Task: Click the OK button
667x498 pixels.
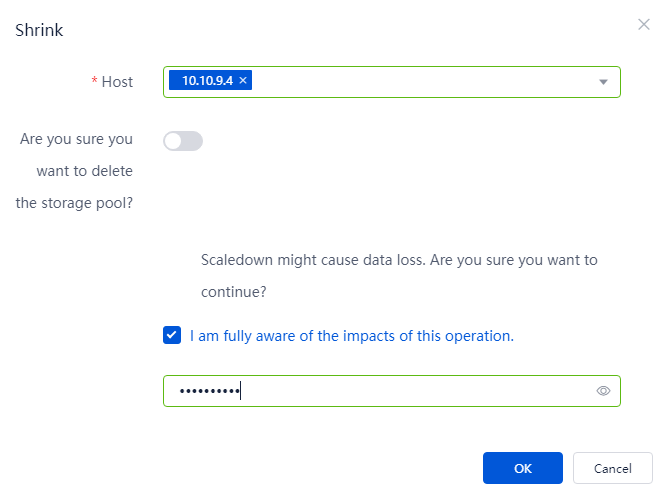Action: tap(522, 468)
